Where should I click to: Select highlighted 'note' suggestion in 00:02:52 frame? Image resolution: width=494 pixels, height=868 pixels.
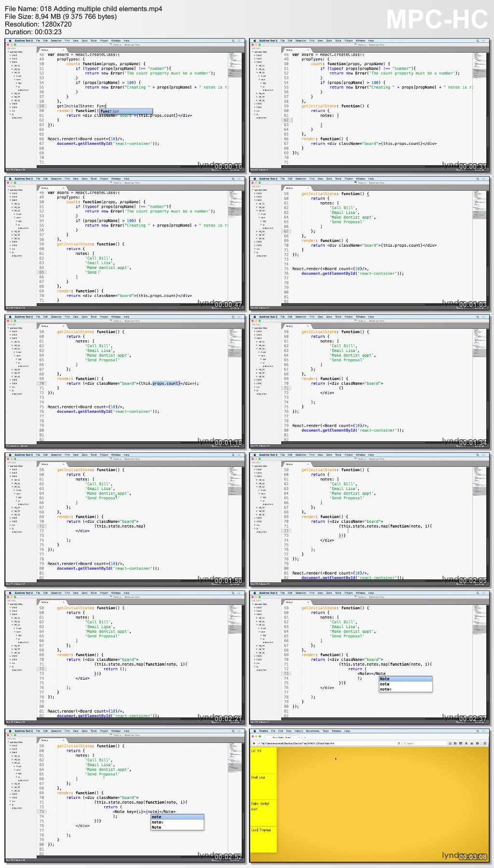tap(177, 817)
